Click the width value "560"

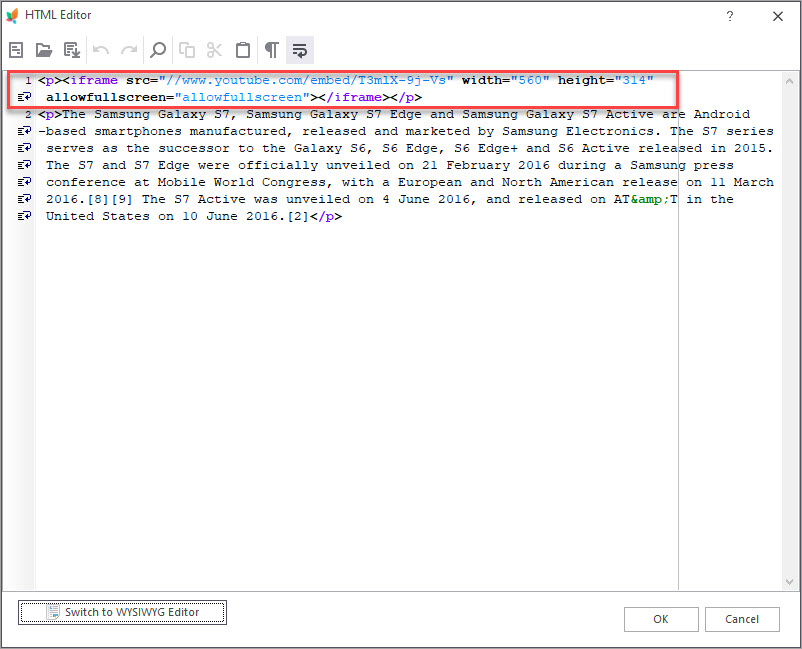click(530, 80)
